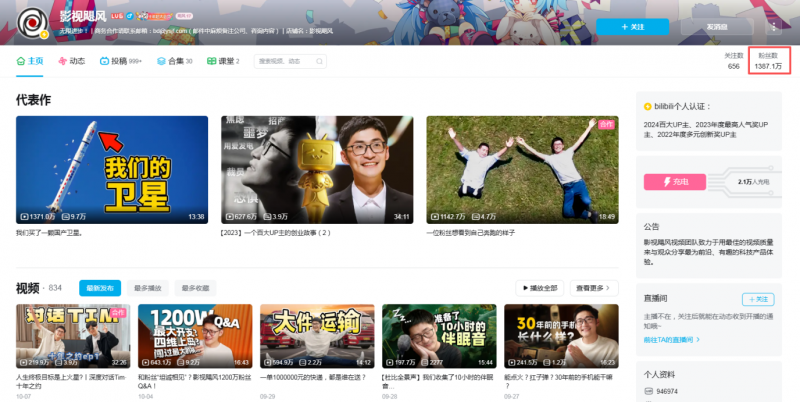Switch to the 主页 home tab

[x=30, y=61]
